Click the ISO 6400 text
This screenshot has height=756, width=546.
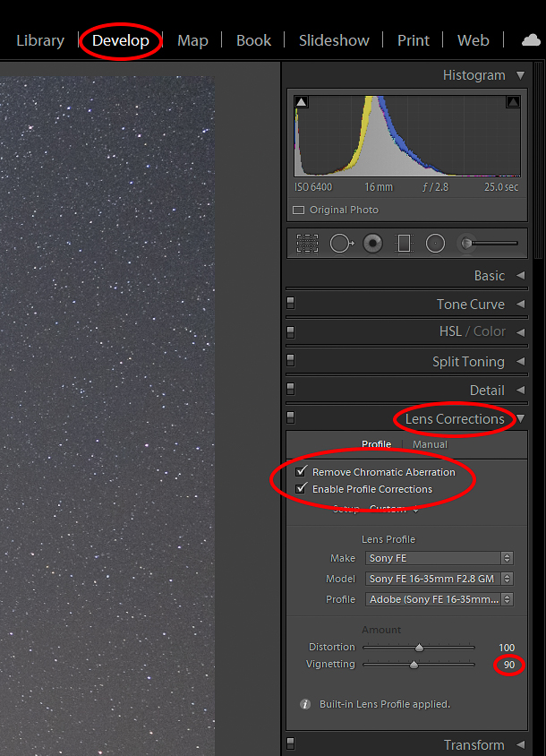click(313, 187)
